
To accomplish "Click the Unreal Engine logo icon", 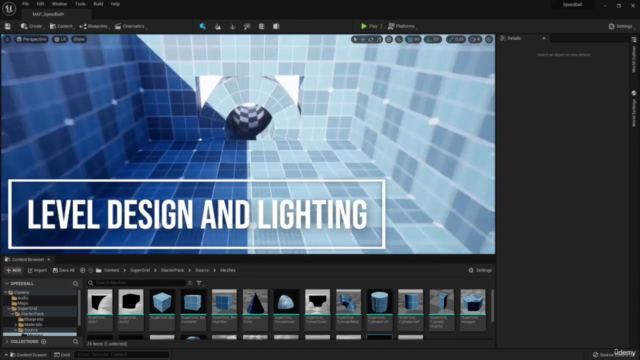I will tap(9, 8).
